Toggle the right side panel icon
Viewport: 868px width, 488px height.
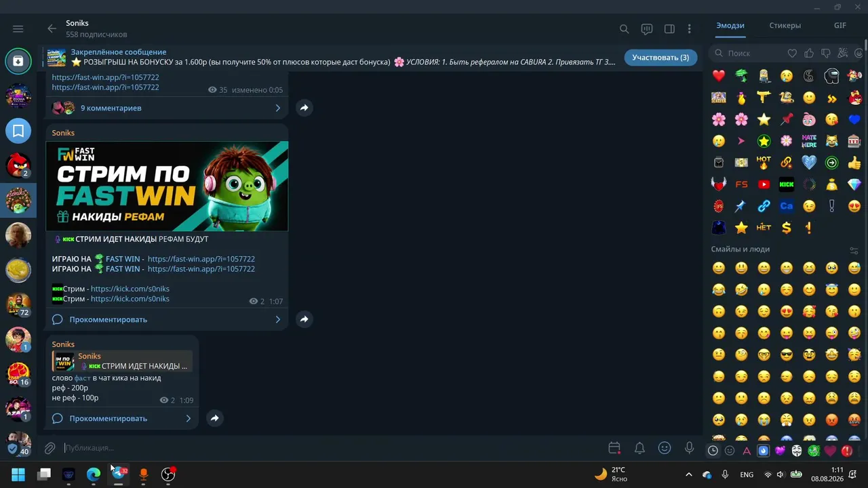669,29
